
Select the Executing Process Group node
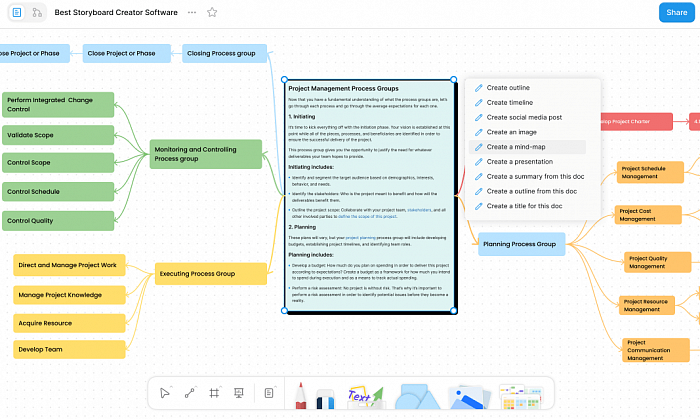(211, 274)
